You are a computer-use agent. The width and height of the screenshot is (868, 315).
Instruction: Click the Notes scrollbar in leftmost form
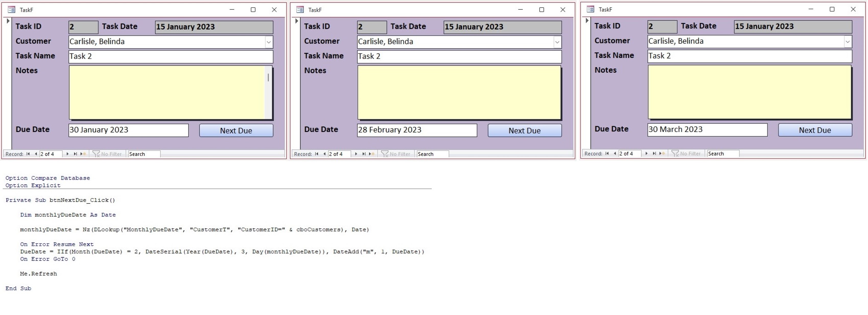[268, 78]
